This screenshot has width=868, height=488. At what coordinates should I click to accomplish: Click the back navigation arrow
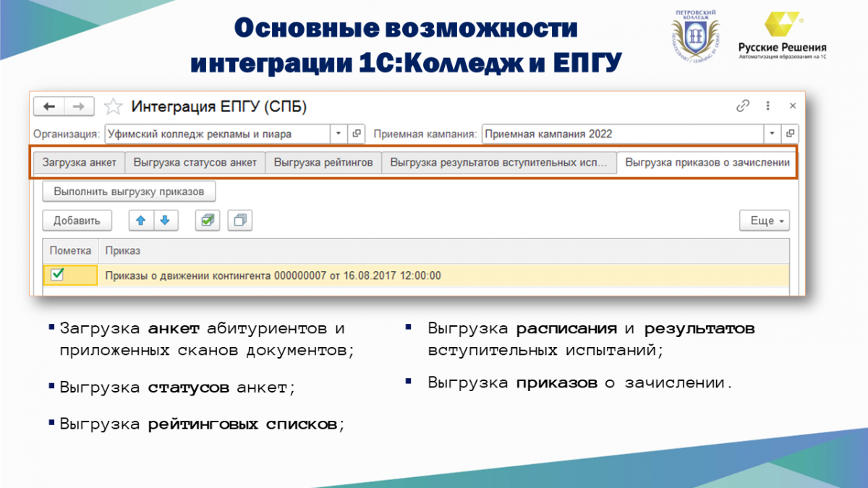pos(49,107)
